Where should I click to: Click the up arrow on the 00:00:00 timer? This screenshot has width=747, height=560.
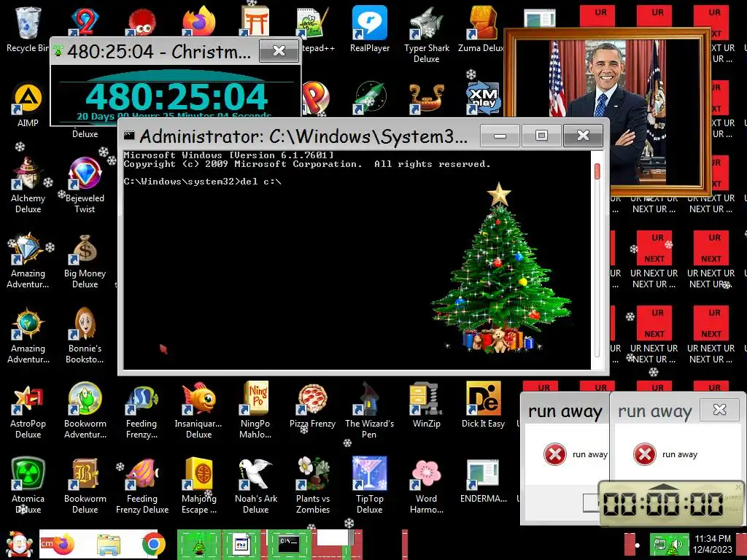[x=664, y=488]
